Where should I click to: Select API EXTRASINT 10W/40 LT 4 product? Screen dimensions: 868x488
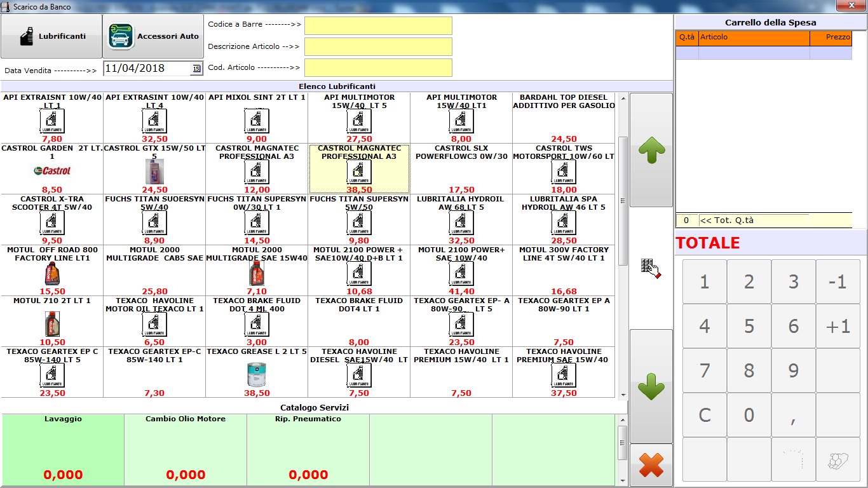(x=154, y=118)
